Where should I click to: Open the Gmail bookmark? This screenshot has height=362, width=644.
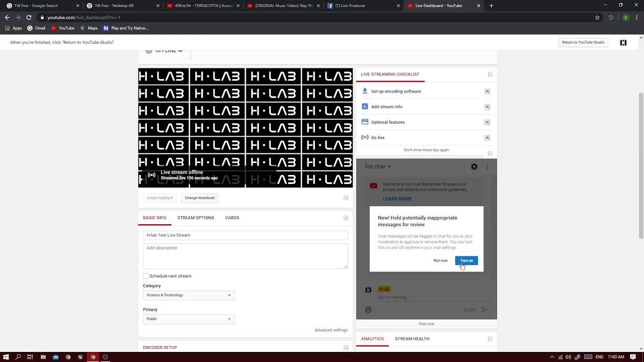pyautogui.click(x=36, y=28)
